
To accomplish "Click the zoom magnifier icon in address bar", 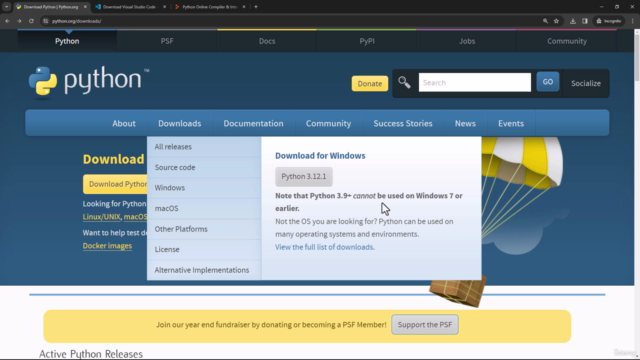I will [x=545, y=21].
